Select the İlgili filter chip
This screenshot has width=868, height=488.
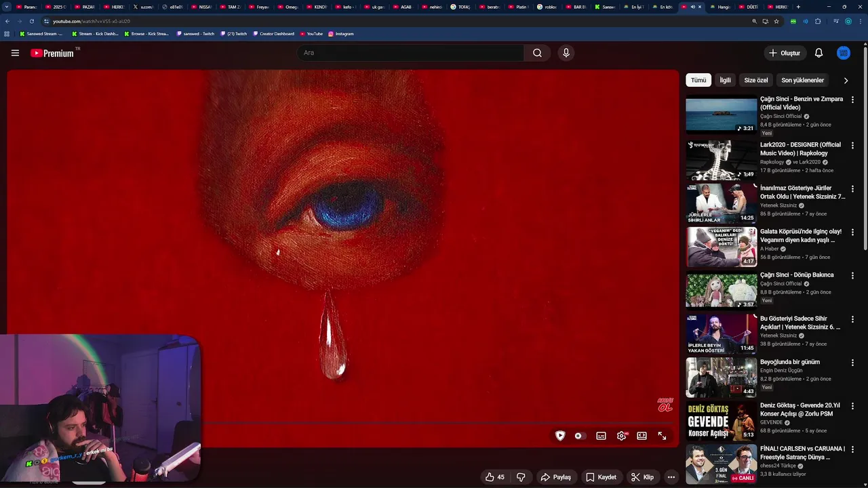tap(725, 80)
